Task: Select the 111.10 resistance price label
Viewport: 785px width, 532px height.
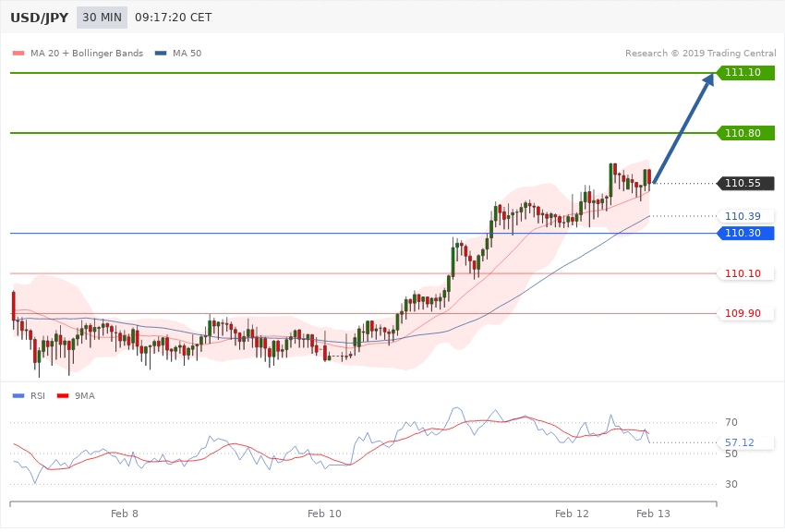Action: tap(746, 73)
